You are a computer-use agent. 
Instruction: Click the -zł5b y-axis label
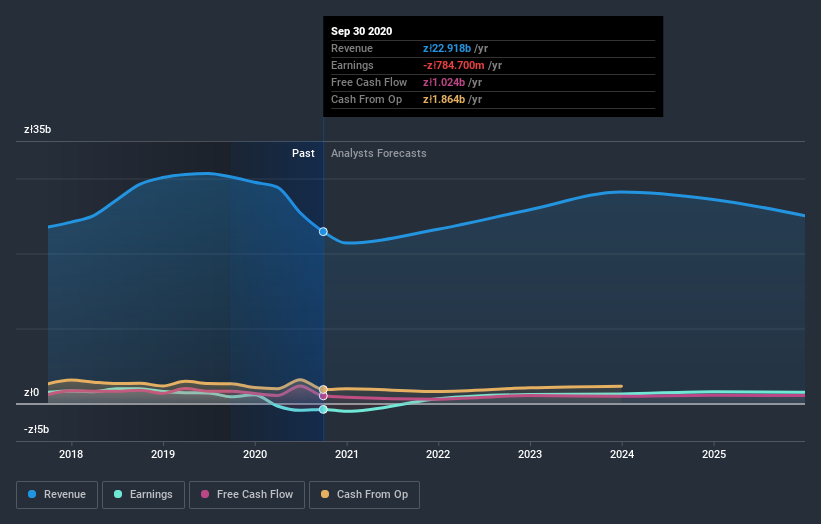point(37,429)
